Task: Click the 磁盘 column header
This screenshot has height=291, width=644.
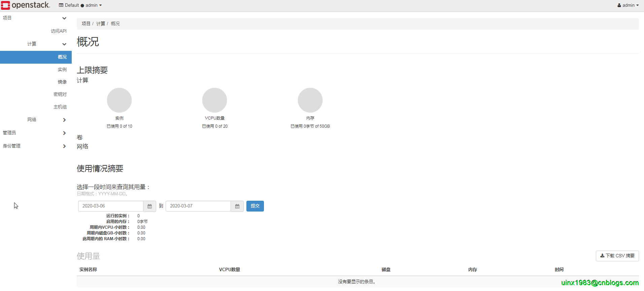Action: [x=386, y=270]
